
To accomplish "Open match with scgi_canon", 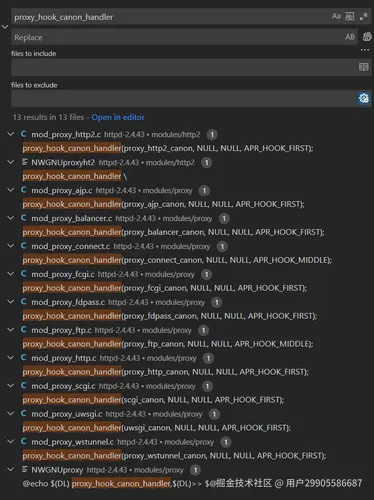I will click(x=153, y=400).
